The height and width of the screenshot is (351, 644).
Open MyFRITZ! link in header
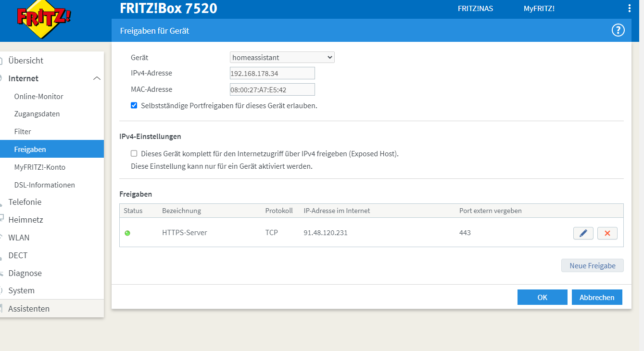539,8
